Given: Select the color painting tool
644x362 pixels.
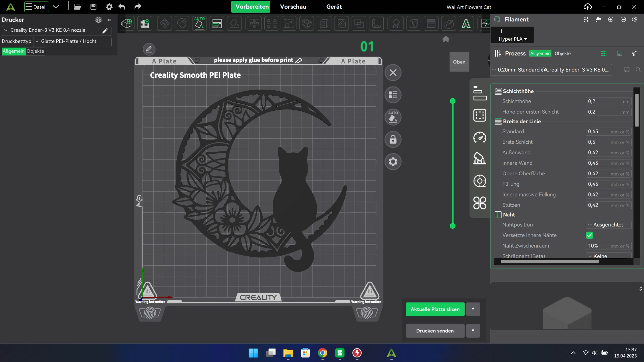Looking at the screenshot, I should (449, 23).
